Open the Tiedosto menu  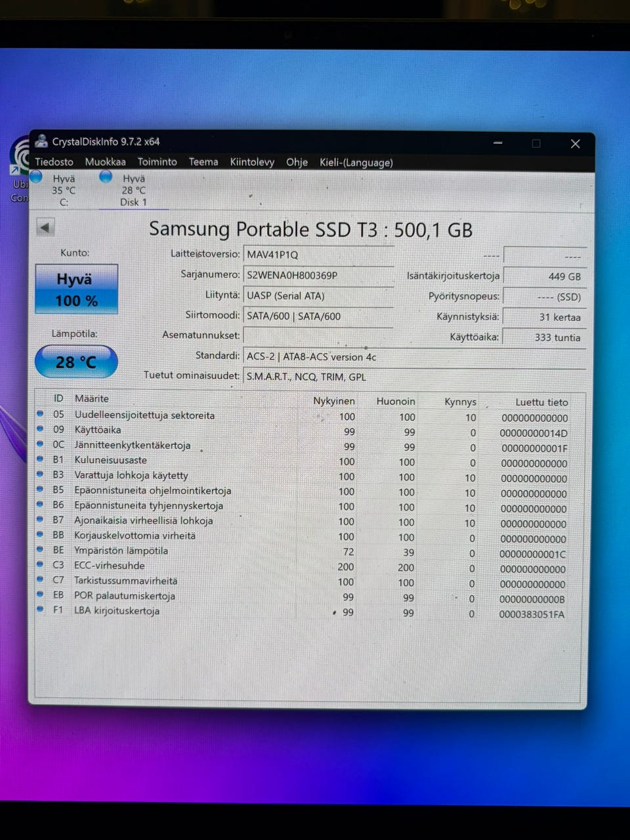(54, 161)
